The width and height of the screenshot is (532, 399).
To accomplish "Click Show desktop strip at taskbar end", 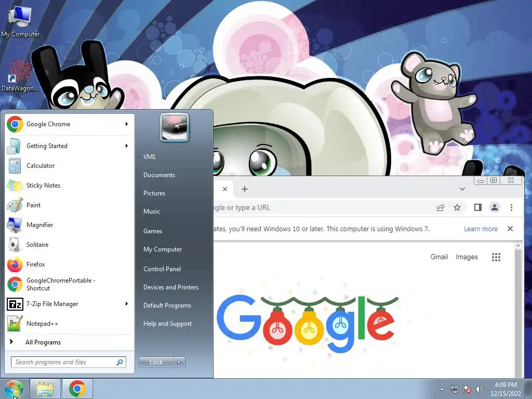I will point(528,389).
